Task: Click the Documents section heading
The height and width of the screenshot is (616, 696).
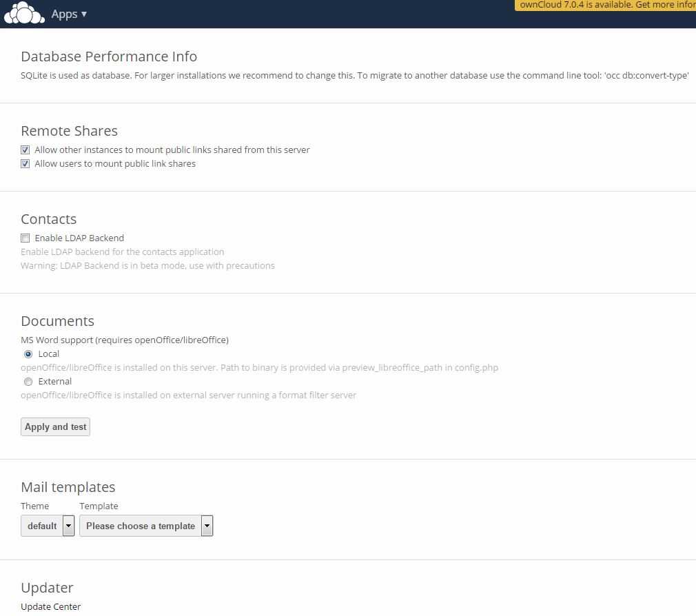Action: tap(58, 321)
